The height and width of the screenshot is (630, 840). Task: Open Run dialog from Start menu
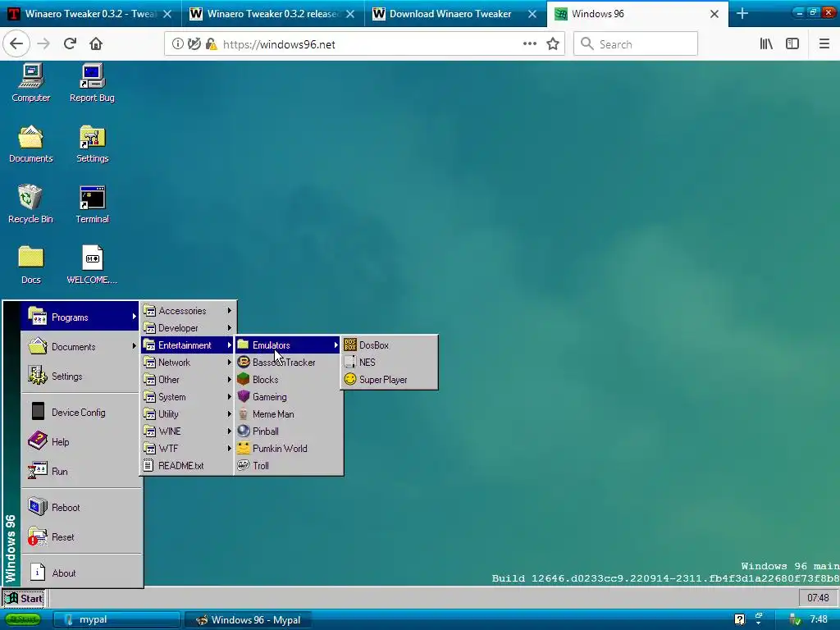coord(81,472)
